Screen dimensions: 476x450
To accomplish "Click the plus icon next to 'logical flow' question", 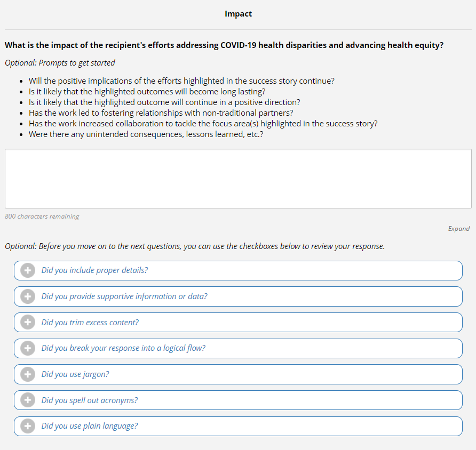I will coord(28,348).
